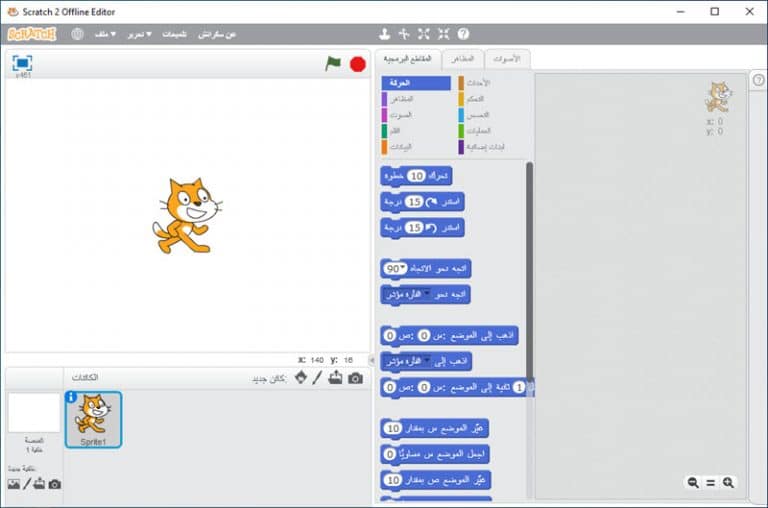Switch to the Costumes tab
This screenshot has width=768, height=508.
462,59
